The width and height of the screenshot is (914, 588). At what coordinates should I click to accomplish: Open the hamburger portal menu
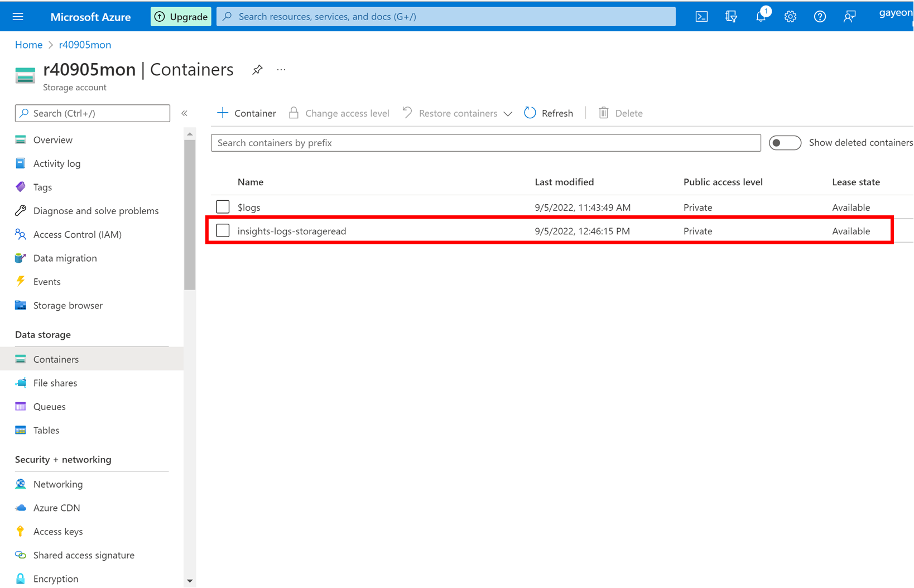18,17
